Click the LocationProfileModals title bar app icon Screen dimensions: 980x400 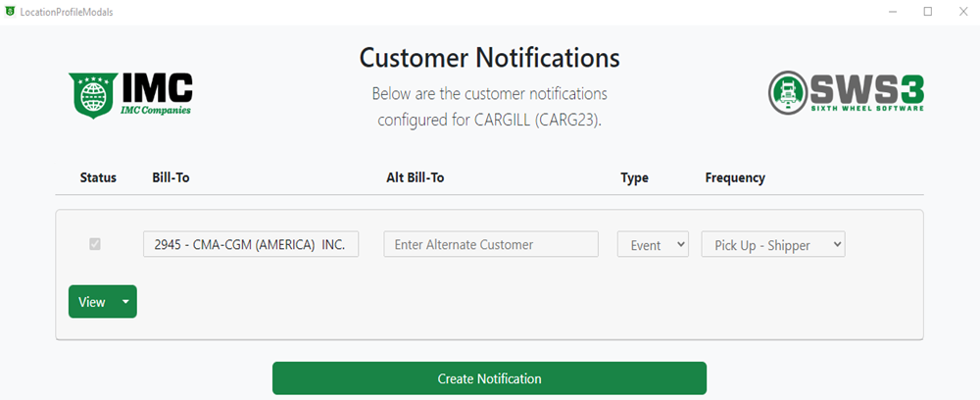[x=10, y=11]
